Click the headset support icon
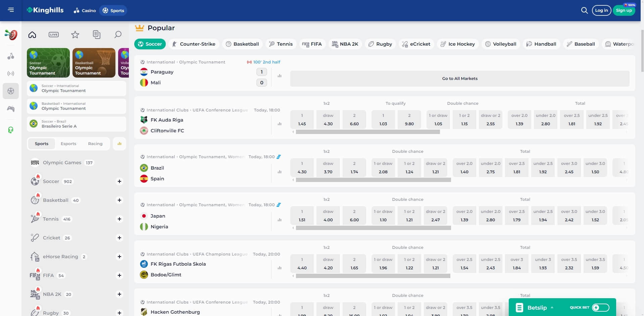 point(11,130)
